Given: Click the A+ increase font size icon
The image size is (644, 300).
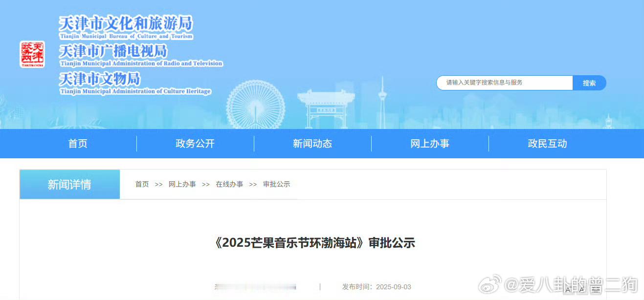Looking at the screenshot, I should pos(582,289).
